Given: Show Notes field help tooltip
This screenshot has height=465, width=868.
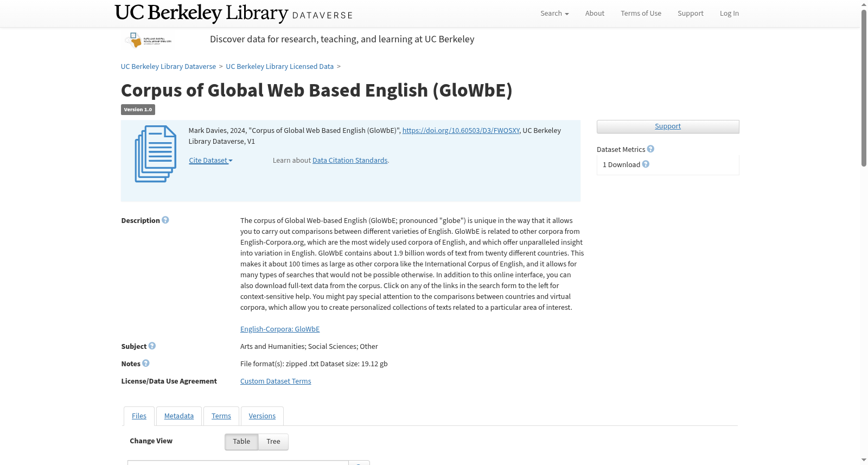Looking at the screenshot, I should 146,364.
